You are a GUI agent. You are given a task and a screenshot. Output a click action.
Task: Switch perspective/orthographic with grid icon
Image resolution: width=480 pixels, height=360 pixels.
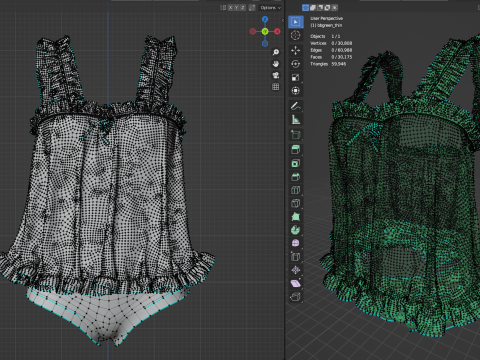276,87
